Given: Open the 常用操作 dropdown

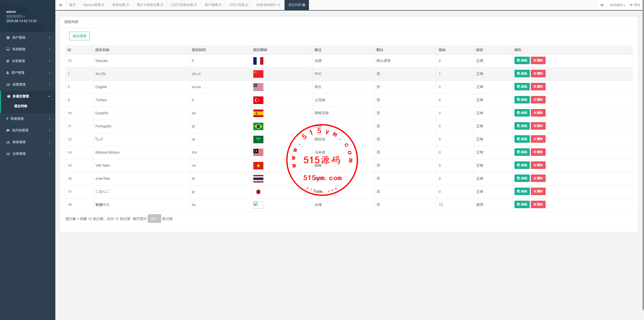Looking at the screenshot, I should tap(617, 5).
